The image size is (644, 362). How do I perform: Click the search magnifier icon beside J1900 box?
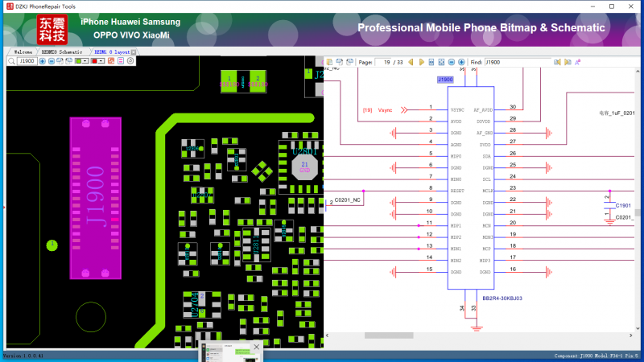pyautogui.click(x=11, y=61)
